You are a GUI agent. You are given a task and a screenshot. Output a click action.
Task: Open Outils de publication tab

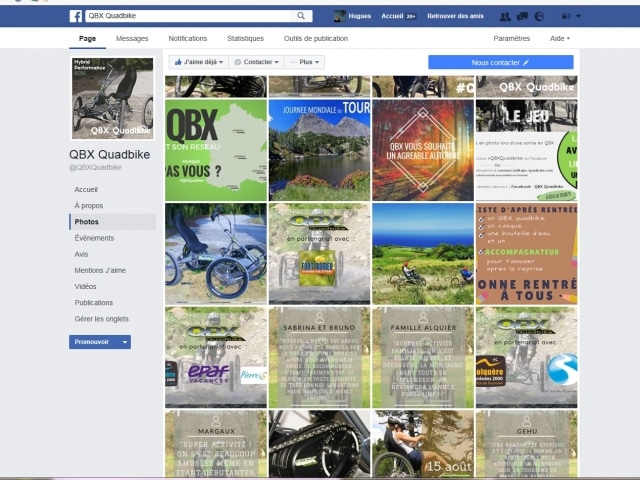[x=316, y=38]
